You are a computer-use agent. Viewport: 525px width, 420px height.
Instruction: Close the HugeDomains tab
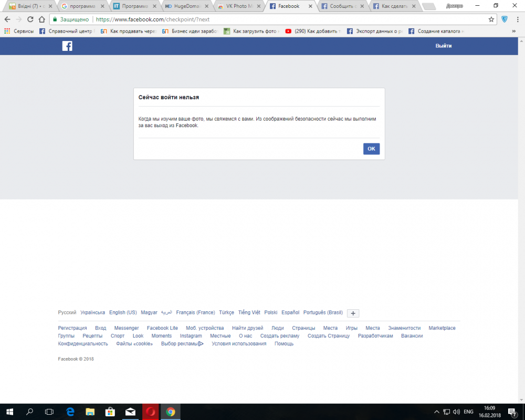pyautogui.click(x=206, y=6)
